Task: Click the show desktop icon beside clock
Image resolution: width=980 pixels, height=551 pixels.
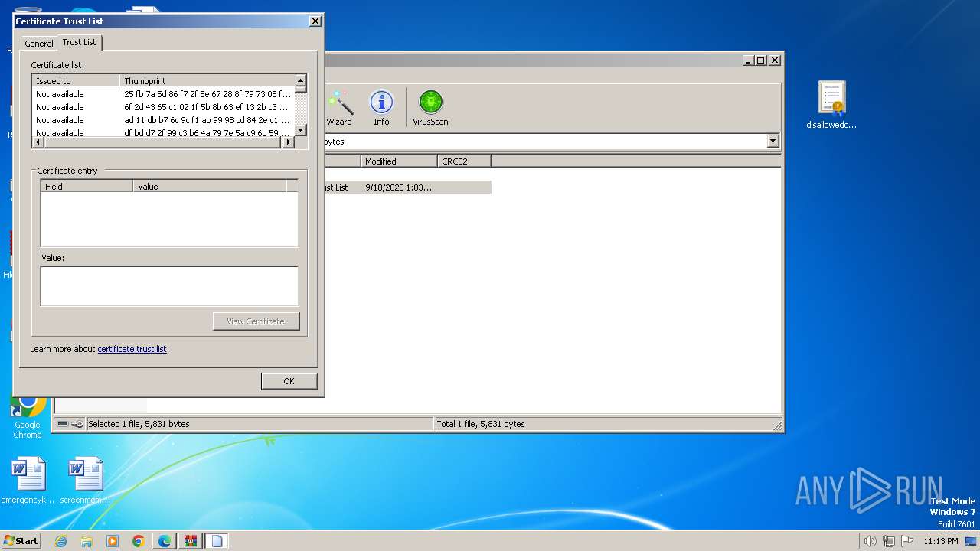Action: [971, 541]
